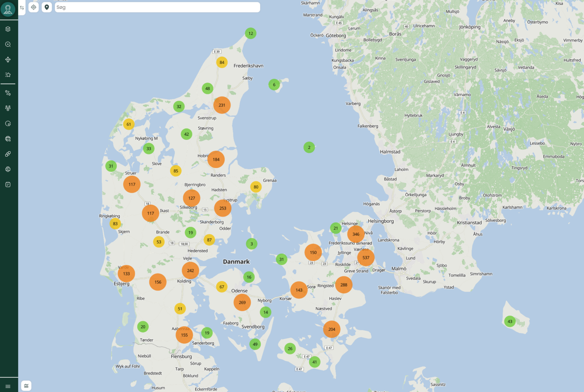Click the pie chart statistics icon
Viewport: 584px width, 392px height.
[x=8, y=123]
